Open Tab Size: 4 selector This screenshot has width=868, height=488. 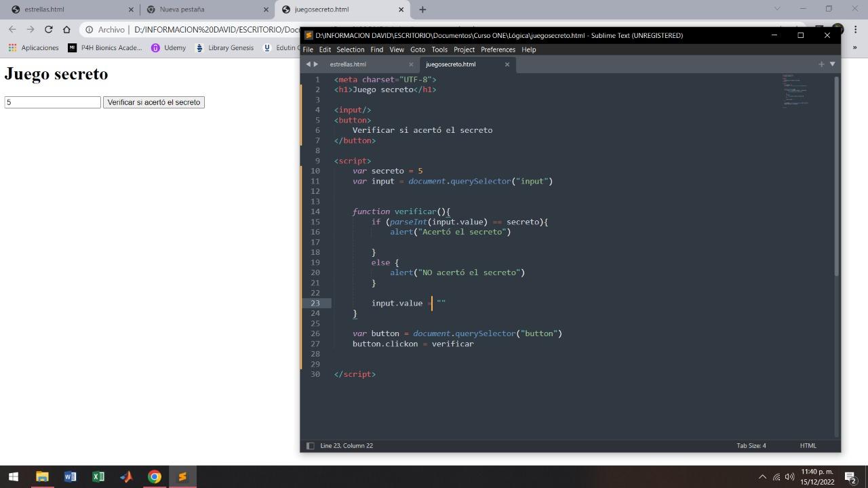point(751,445)
